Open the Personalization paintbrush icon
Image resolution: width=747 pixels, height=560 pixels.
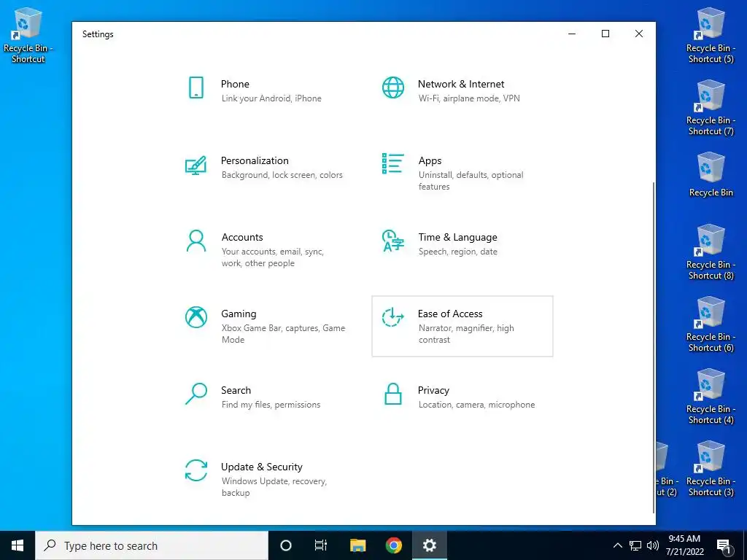196,165
